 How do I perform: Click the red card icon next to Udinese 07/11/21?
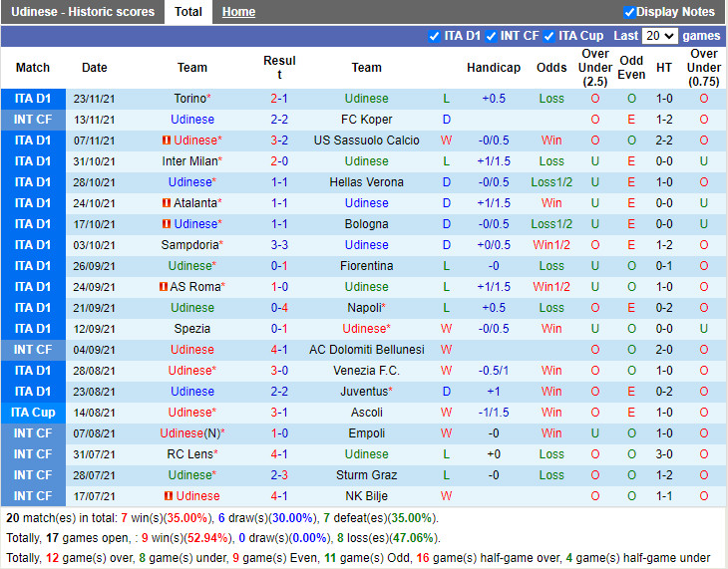tap(167, 140)
